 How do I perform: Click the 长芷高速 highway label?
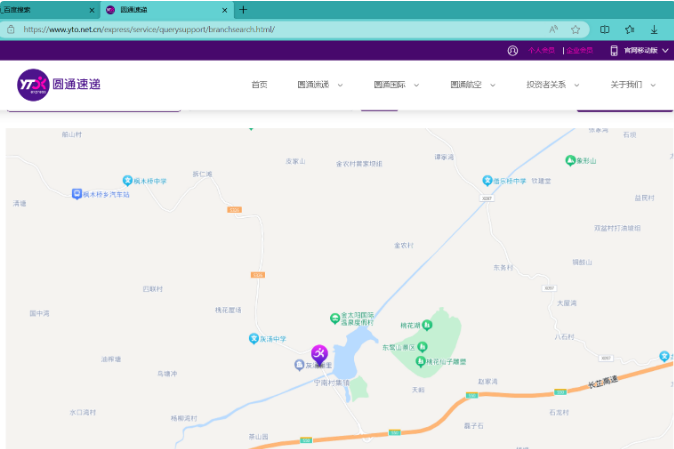pos(603,382)
